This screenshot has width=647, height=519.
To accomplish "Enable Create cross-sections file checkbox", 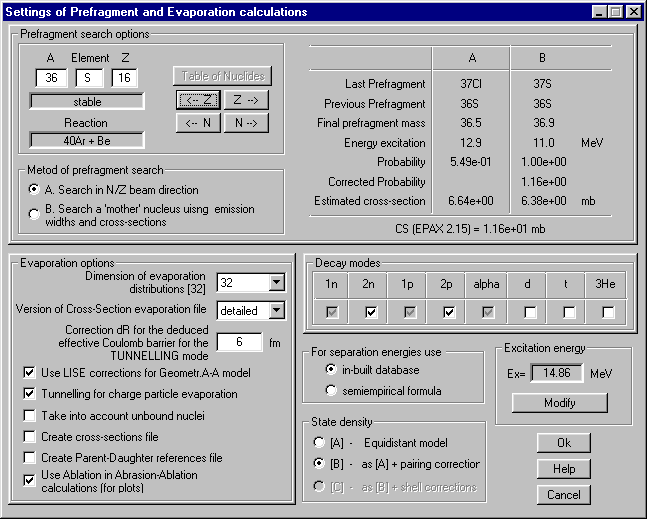I will tap(29, 437).
